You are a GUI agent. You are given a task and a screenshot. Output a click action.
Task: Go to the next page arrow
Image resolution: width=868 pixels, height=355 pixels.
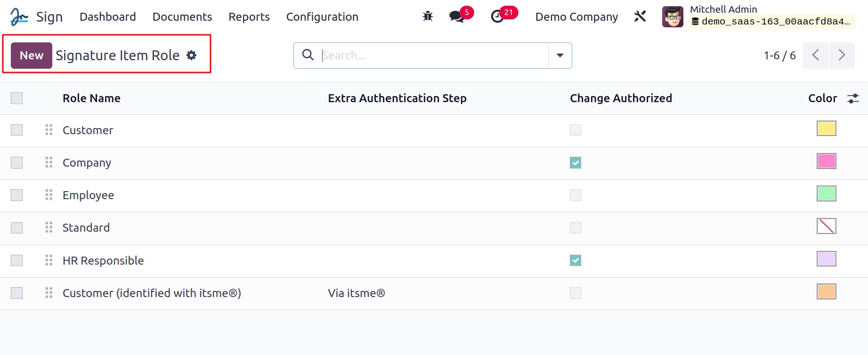842,56
